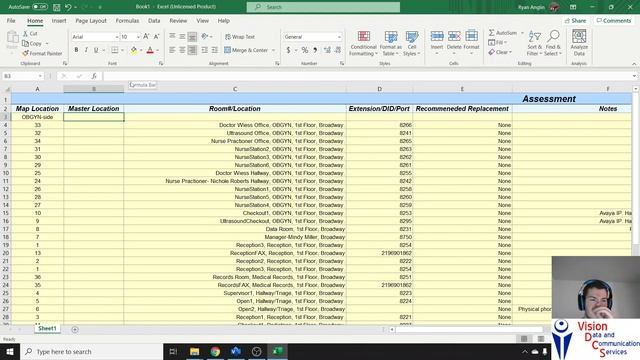Apply red Font Color

coord(150,50)
